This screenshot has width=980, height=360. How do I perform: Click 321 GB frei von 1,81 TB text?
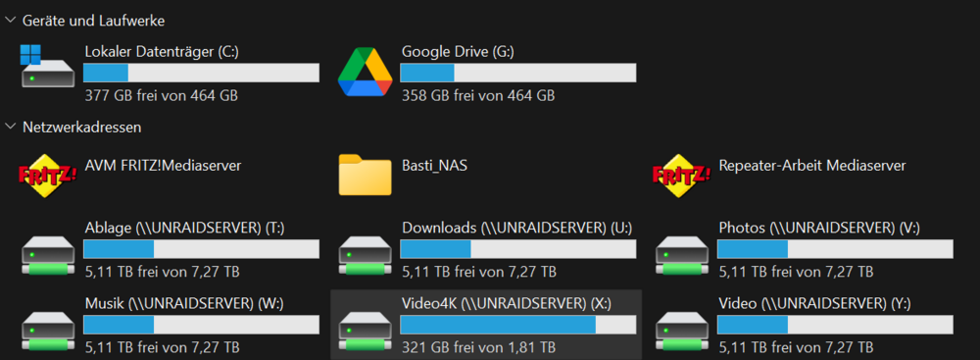[479, 347]
